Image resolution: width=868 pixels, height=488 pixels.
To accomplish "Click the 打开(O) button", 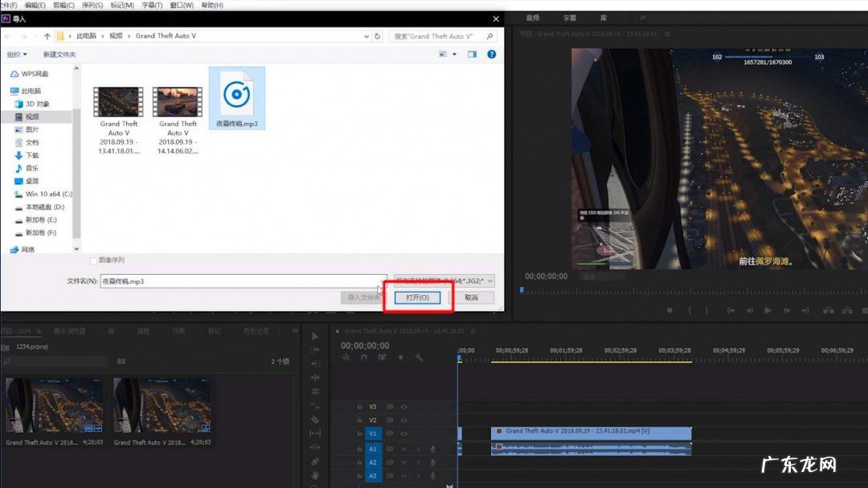I will pos(417,297).
